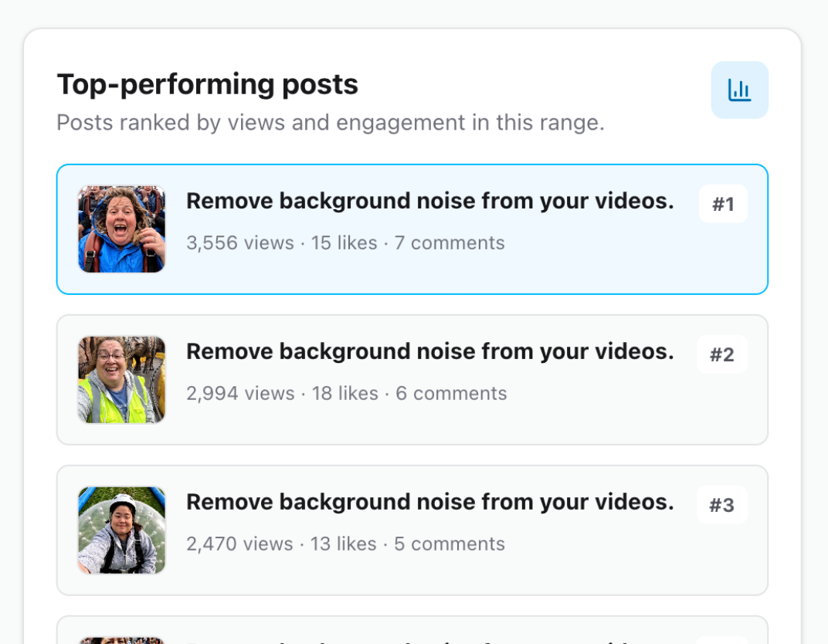This screenshot has height=644, width=828.
Task: Open the thumbnail of post ranked #1
Action: pos(122,229)
